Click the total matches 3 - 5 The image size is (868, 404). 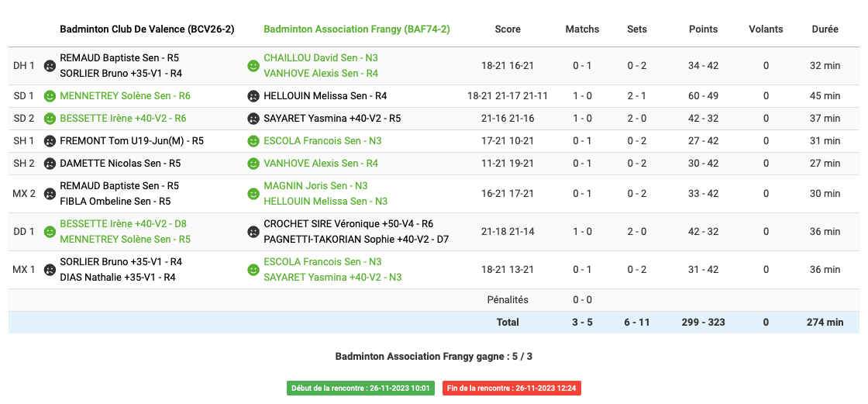[582, 322]
